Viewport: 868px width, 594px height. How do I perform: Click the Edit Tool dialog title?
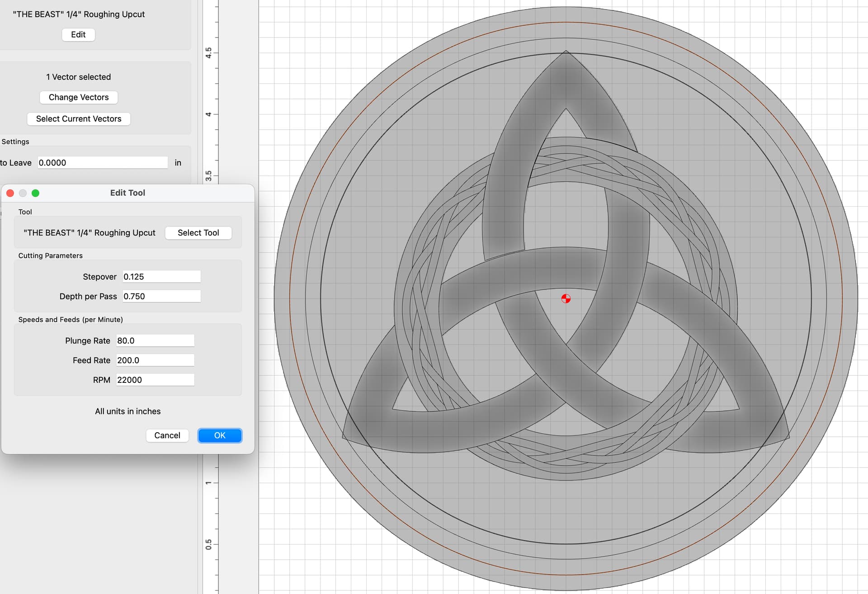point(128,193)
